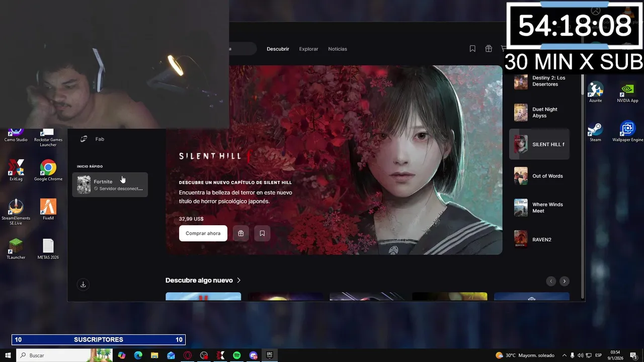644x362 pixels.
Task: Open NVIDIA App desktop shortcut
Action: (x=627, y=92)
